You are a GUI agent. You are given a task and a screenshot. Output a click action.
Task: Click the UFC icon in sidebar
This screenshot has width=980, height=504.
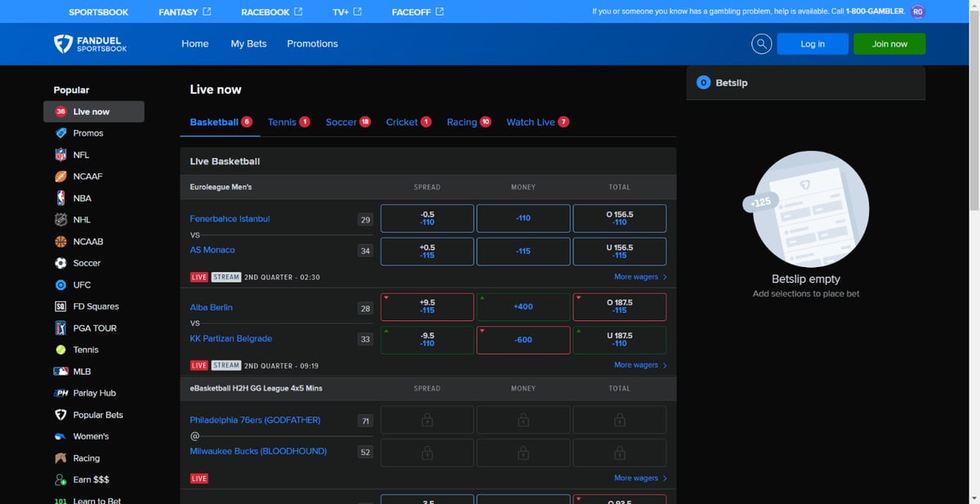point(60,285)
